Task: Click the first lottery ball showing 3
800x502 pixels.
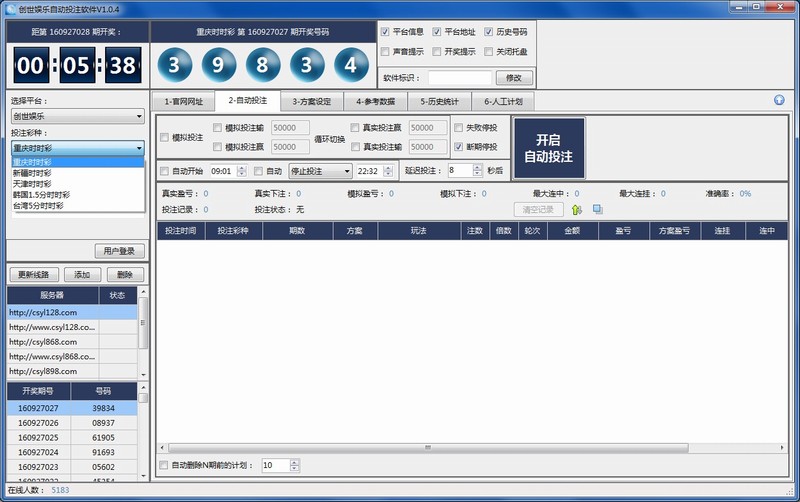Action: coord(175,67)
